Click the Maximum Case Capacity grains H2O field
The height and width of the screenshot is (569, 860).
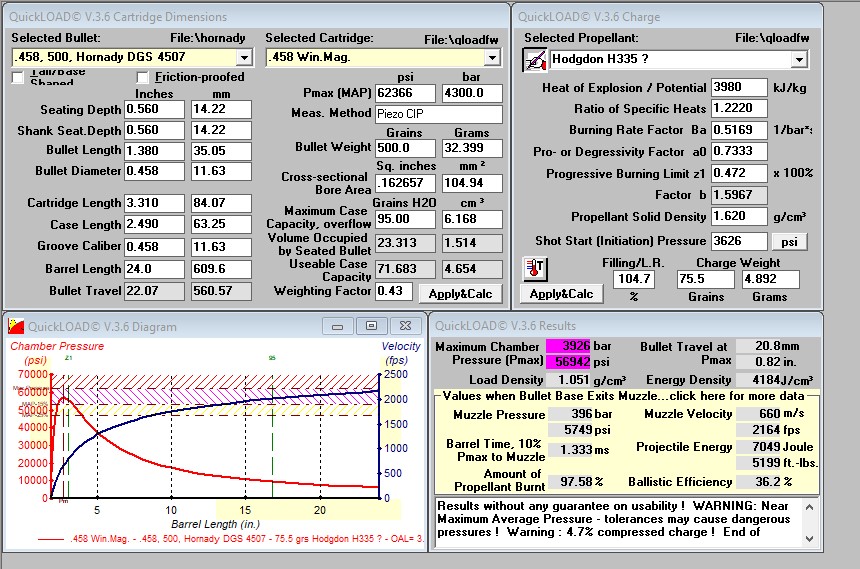coord(405,219)
